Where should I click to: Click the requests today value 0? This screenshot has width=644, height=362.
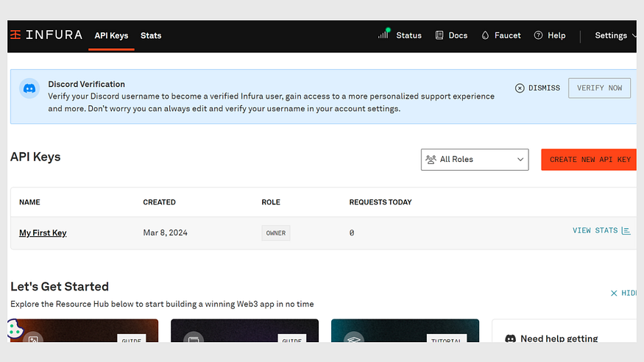[x=352, y=233]
